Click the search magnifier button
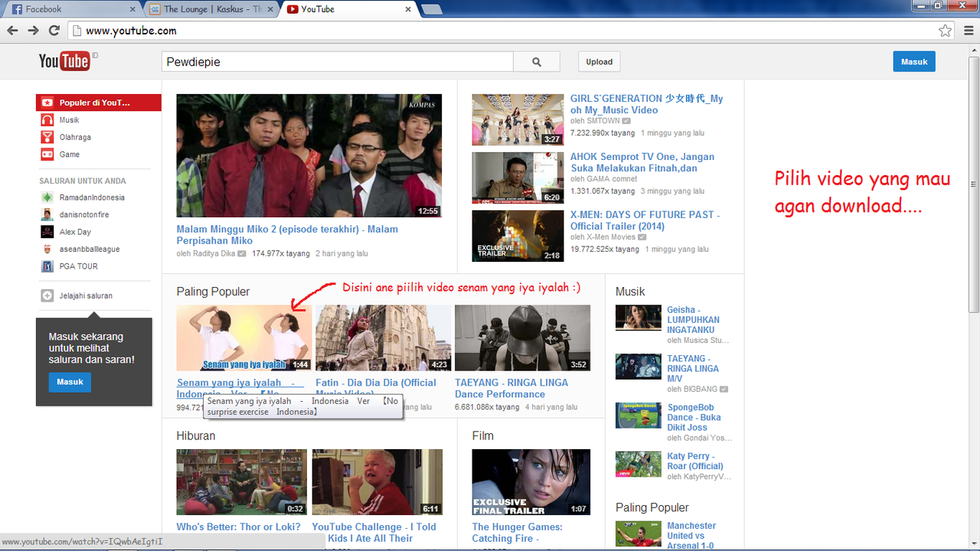The width and height of the screenshot is (980, 551). [536, 62]
